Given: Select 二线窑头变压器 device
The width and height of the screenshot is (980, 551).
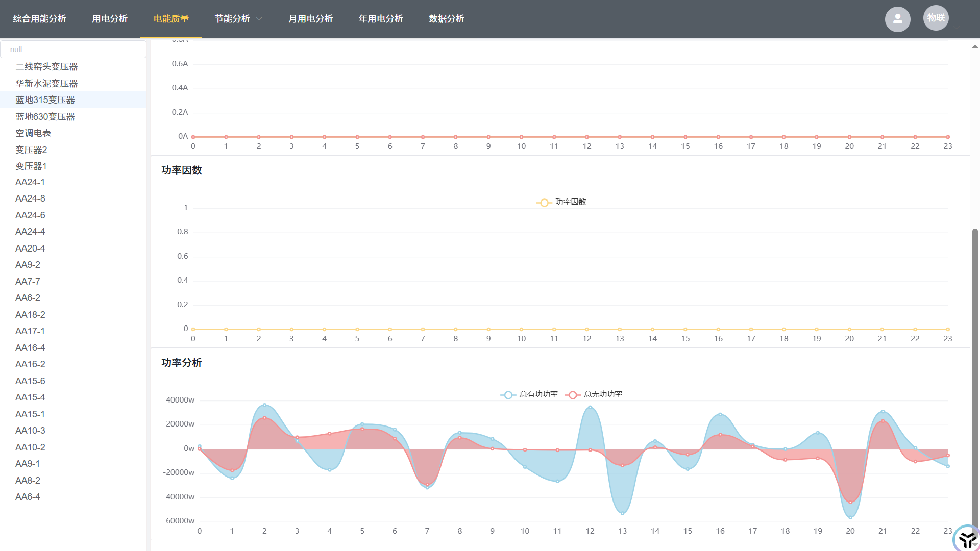Looking at the screenshot, I should (x=46, y=67).
